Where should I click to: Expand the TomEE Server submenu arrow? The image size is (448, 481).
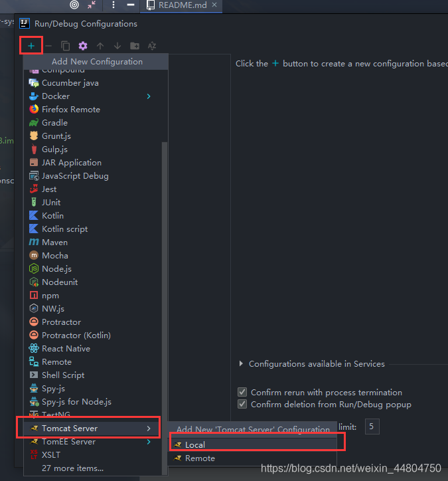click(x=149, y=442)
